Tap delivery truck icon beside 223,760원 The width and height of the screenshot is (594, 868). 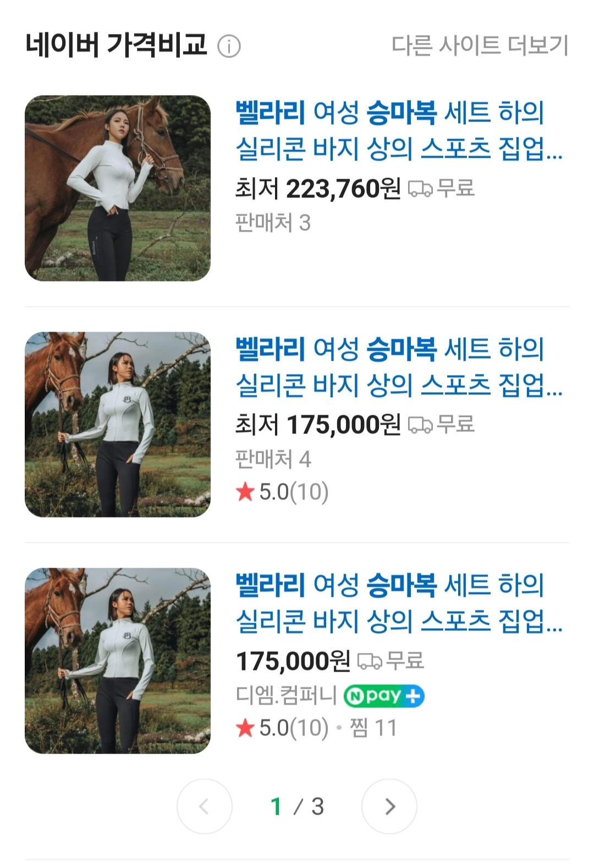420,189
